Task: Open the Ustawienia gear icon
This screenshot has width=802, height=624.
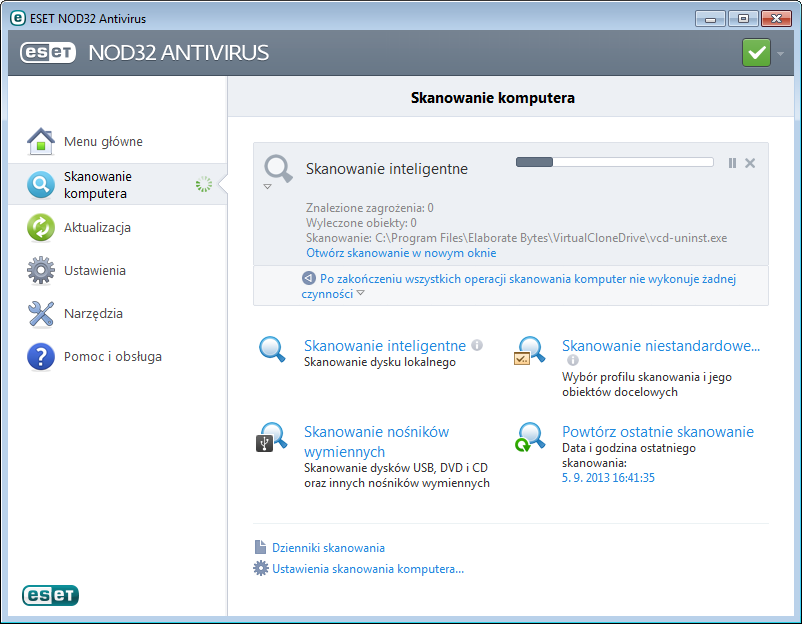Action: coord(40,271)
